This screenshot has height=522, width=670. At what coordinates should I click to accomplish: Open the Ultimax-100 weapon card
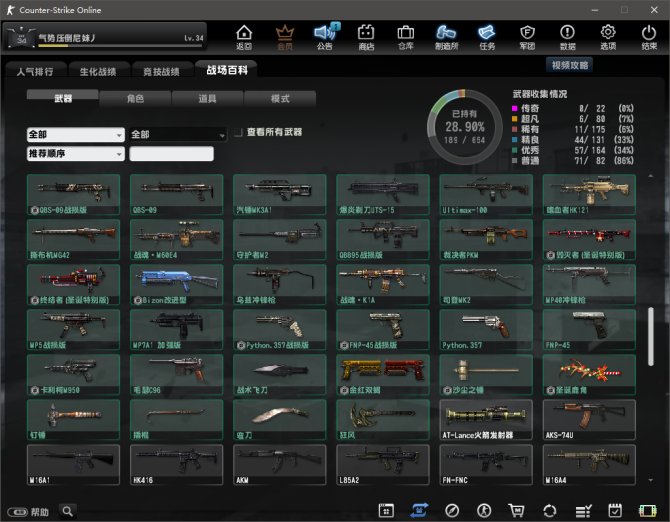click(486, 194)
